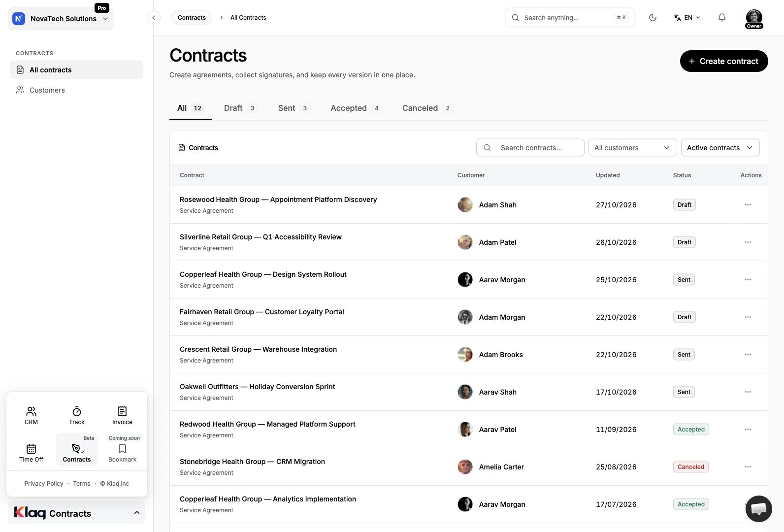Viewport: 784px width, 532px height.
Task: Open actions menu for Silverline Retail Group contract
Action: coord(748,242)
